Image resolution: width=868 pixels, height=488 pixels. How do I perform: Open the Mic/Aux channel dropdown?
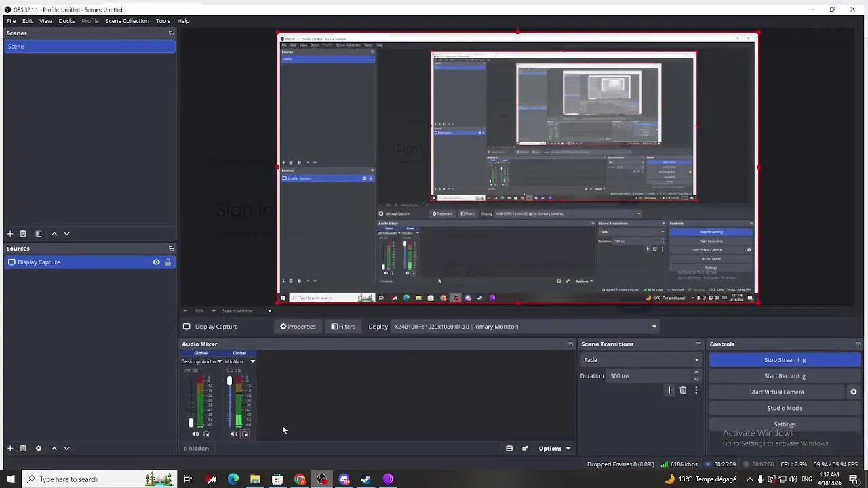(252, 361)
